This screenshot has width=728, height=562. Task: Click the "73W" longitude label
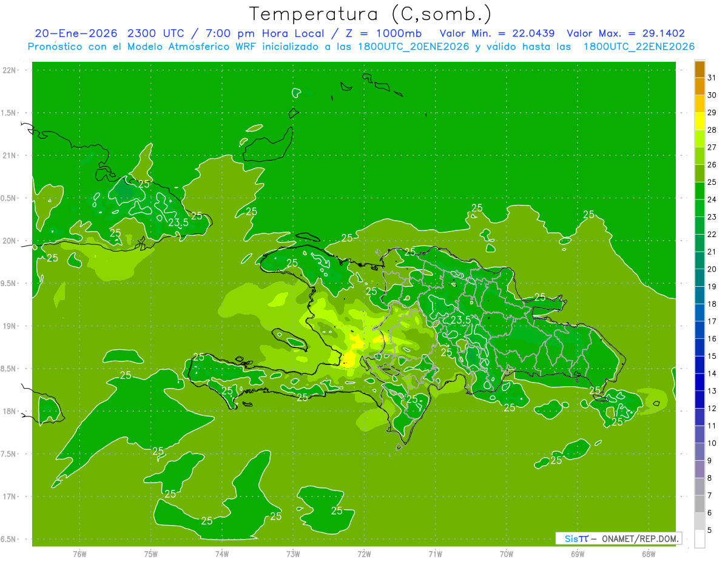292,554
